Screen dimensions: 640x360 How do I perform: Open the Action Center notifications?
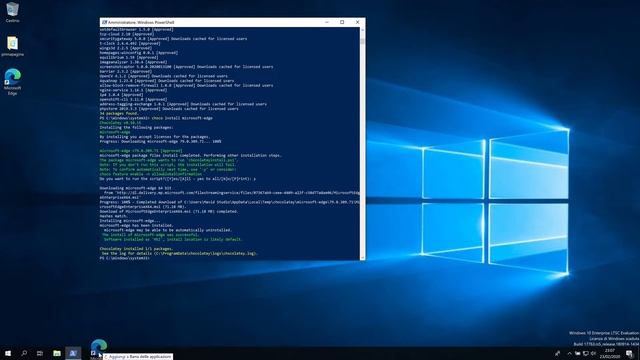tap(629, 353)
